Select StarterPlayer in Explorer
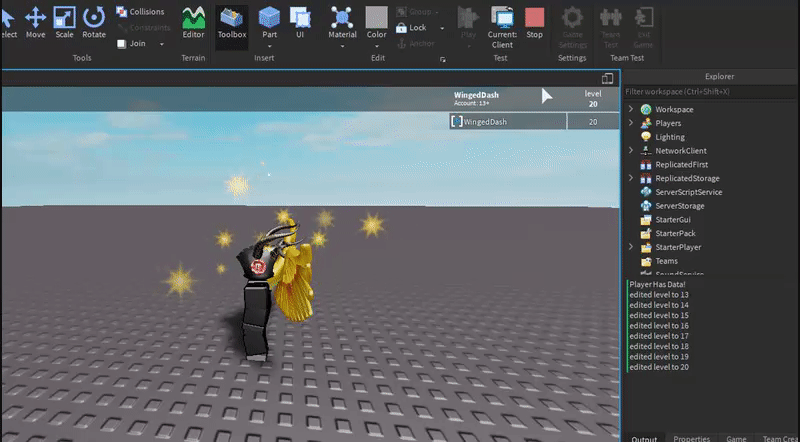This screenshot has width=800, height=442. click(678, 247)
